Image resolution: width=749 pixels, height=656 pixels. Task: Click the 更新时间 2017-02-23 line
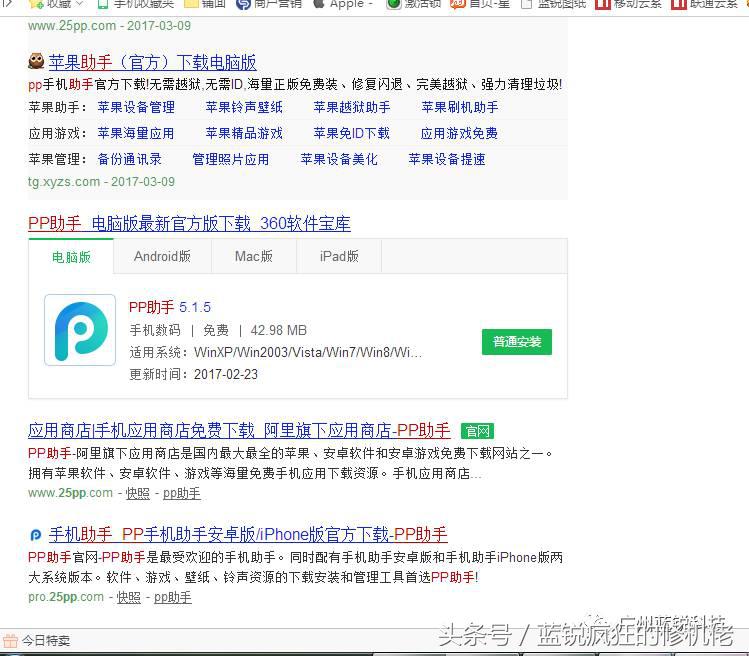[x=193, y=374]
